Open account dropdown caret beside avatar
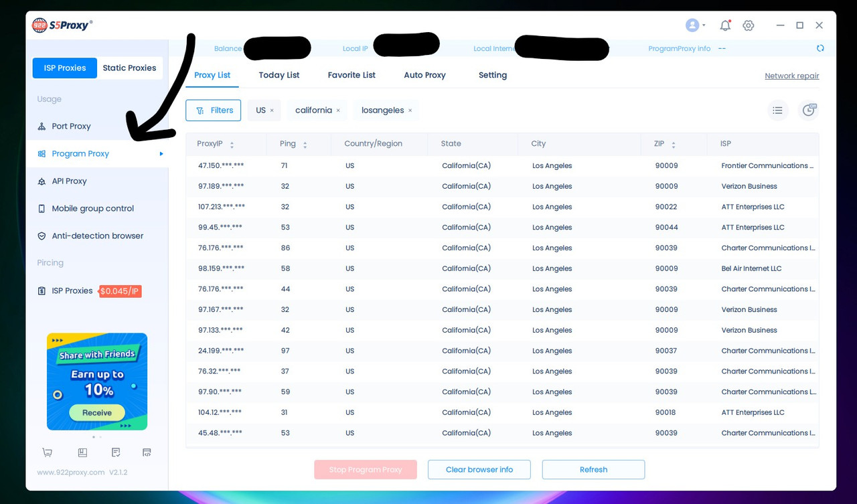The width and height of the screenshot is (857, 504). pyautogui.click(x=704, y=26)
